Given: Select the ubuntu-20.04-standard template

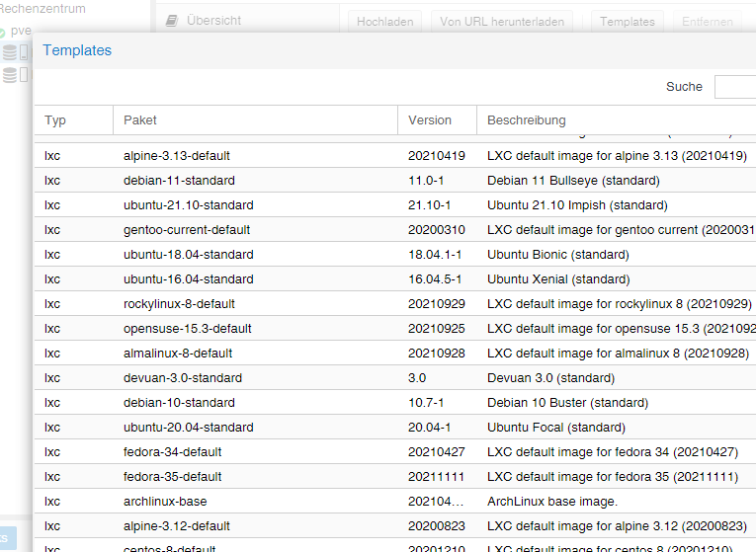Looking at the screenshot, I should (395, 428).
